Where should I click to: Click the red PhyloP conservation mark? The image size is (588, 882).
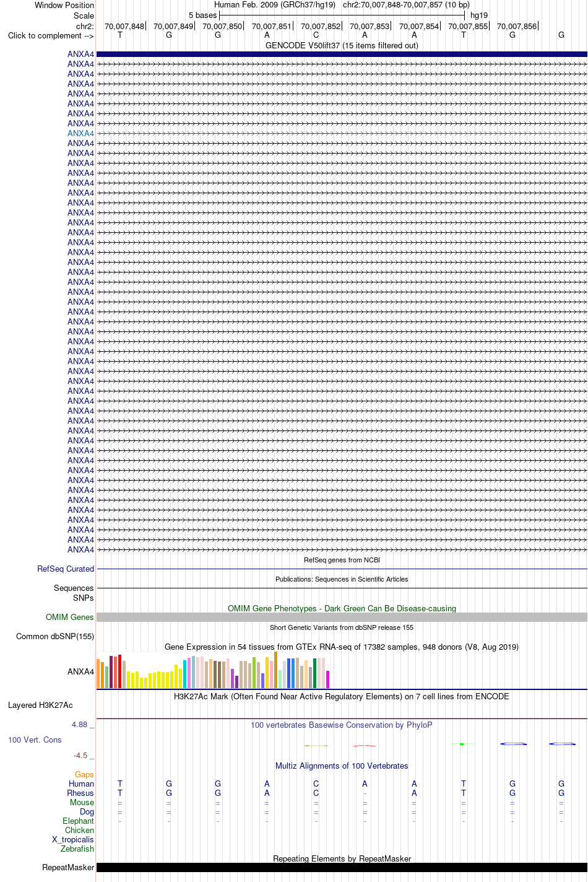[365, 745]
